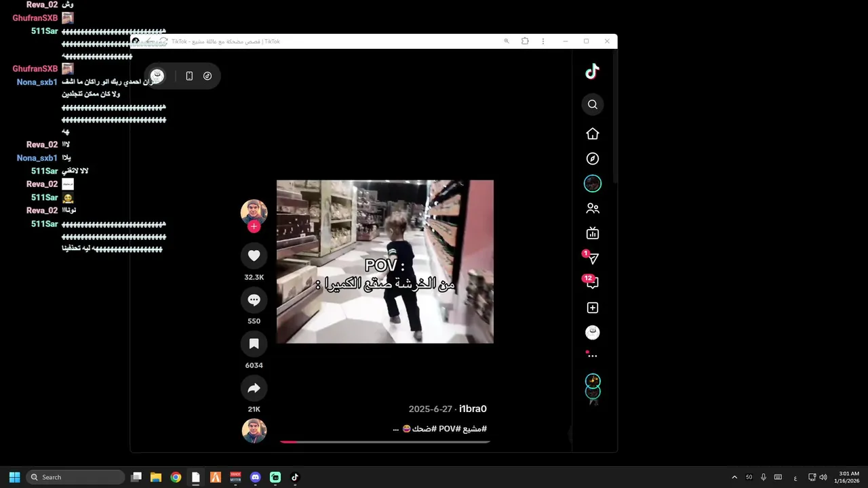The width and height of the screenshot is (868, 488).
Task: Click the last 511Sar chat message
Action: click(x=113, y=237)
